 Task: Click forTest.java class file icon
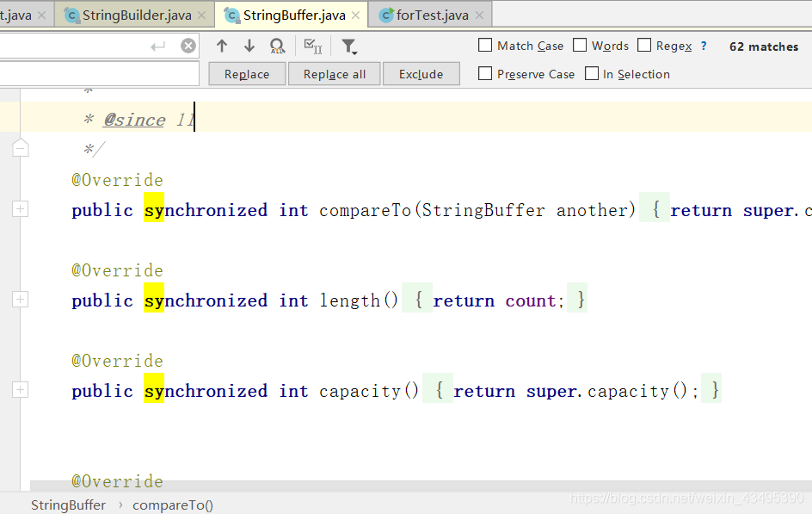click(x=386, y=15)
